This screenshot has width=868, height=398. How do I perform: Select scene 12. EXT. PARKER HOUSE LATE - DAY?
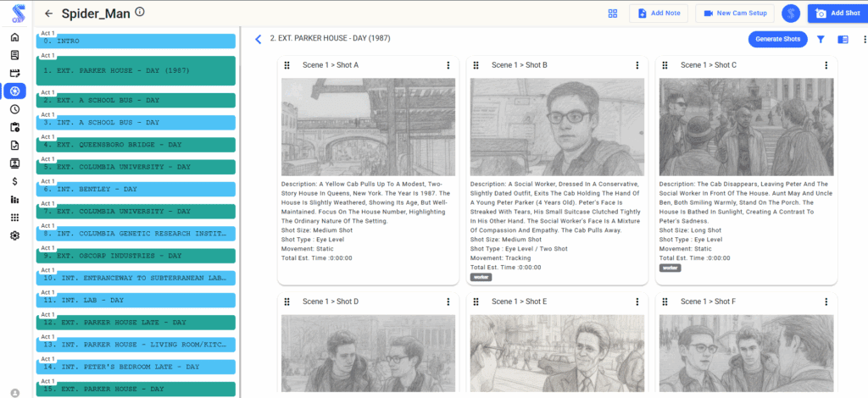(136, 323)
